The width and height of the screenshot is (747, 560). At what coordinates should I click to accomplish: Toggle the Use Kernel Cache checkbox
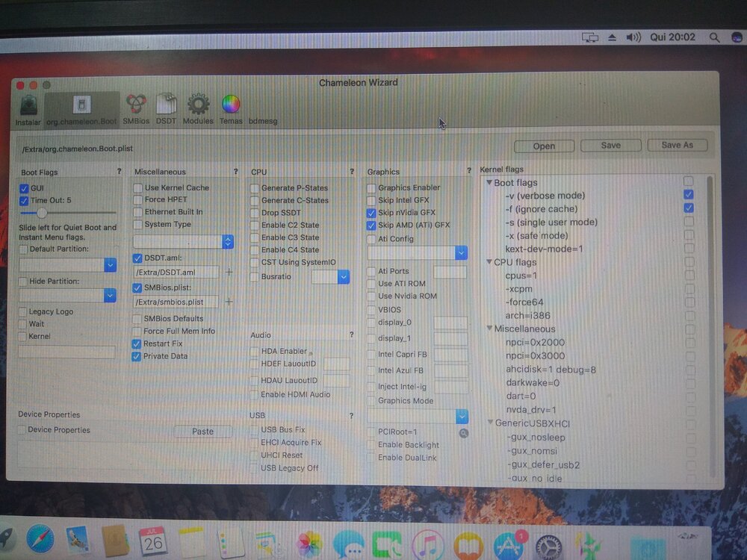click(137, 188)
